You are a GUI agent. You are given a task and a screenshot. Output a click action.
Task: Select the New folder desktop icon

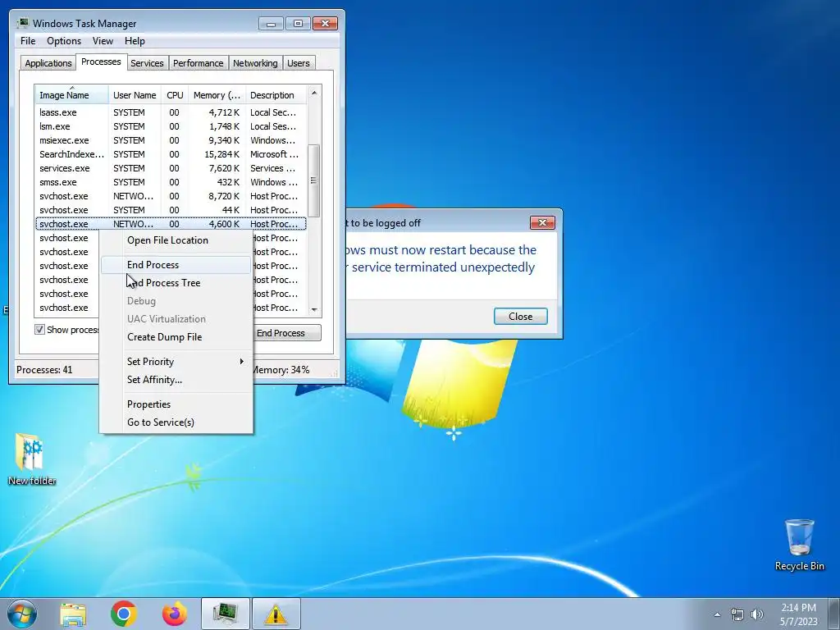tap(32, 459)
